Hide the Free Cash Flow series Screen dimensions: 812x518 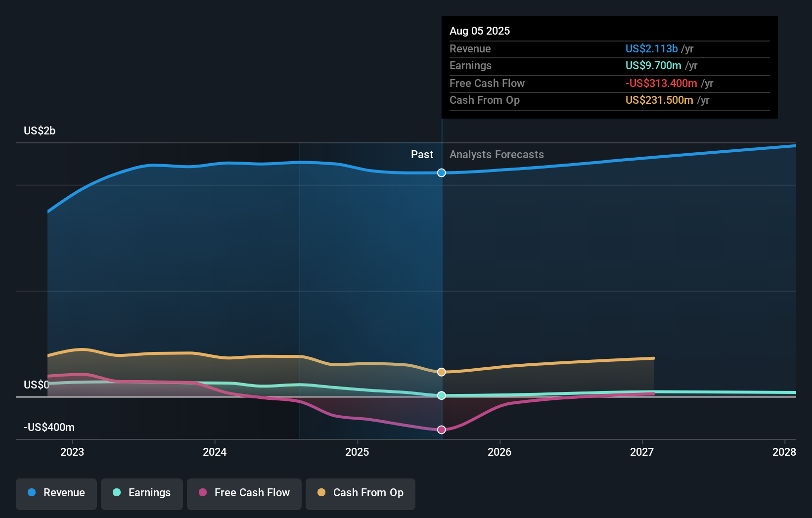pyautogui.click(x=244, y=493)
